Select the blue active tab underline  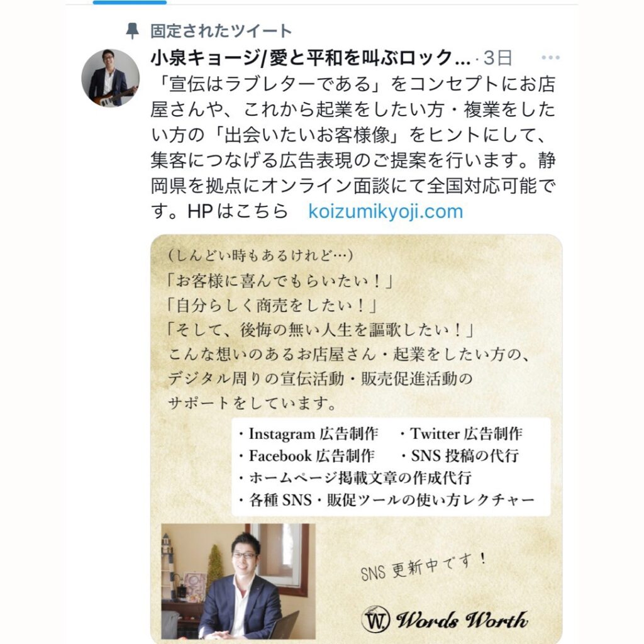pos(130,3)
